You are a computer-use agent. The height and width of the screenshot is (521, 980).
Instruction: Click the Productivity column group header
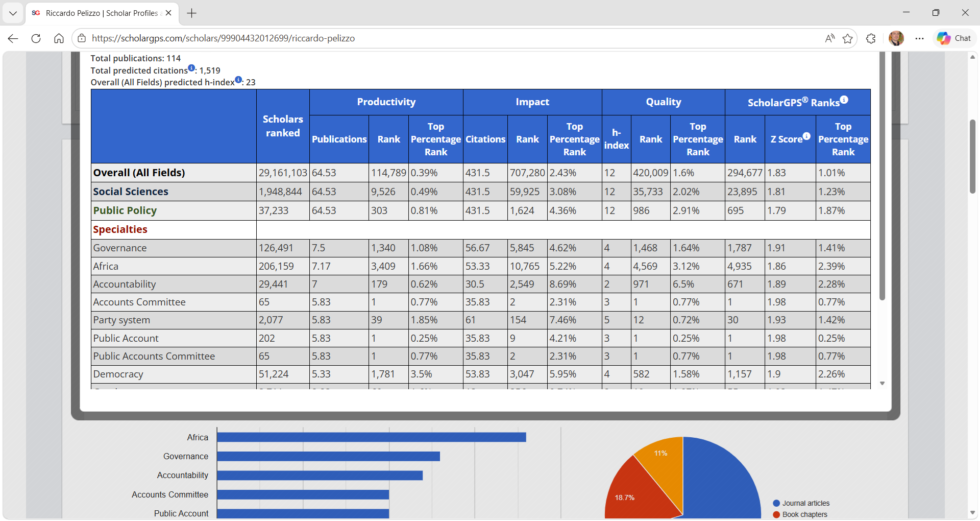(x=386, y=102)
